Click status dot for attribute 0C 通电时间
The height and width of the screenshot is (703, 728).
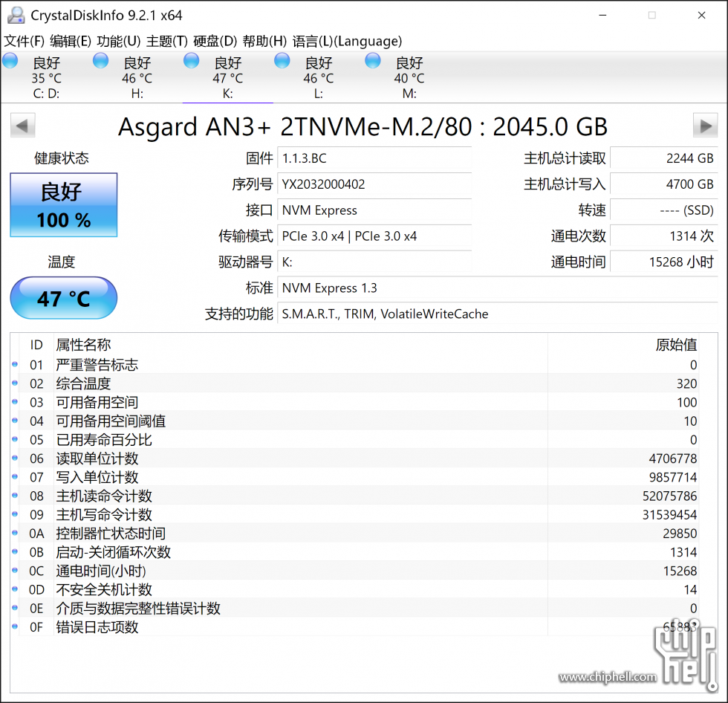pos(15,570)
